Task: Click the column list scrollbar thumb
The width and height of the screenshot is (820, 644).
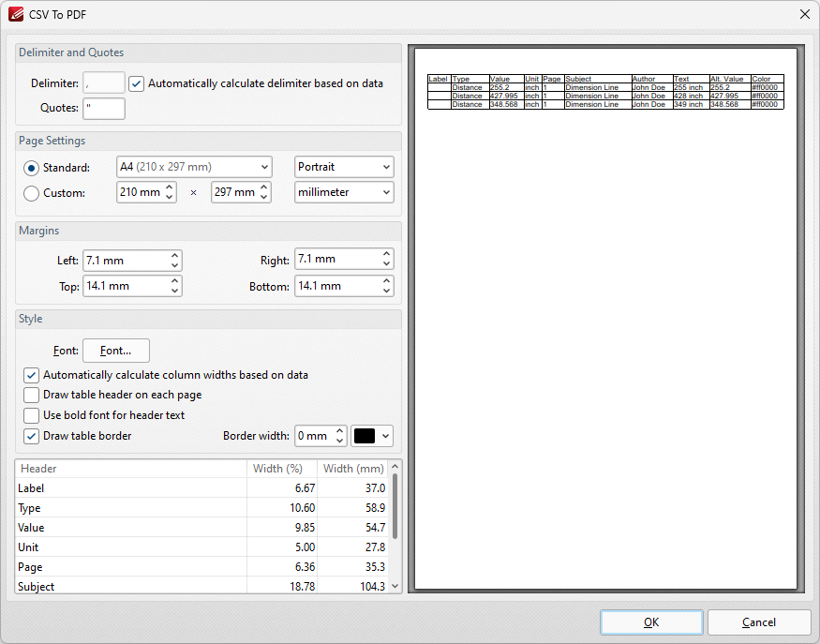Action: (x=395, y=506)
